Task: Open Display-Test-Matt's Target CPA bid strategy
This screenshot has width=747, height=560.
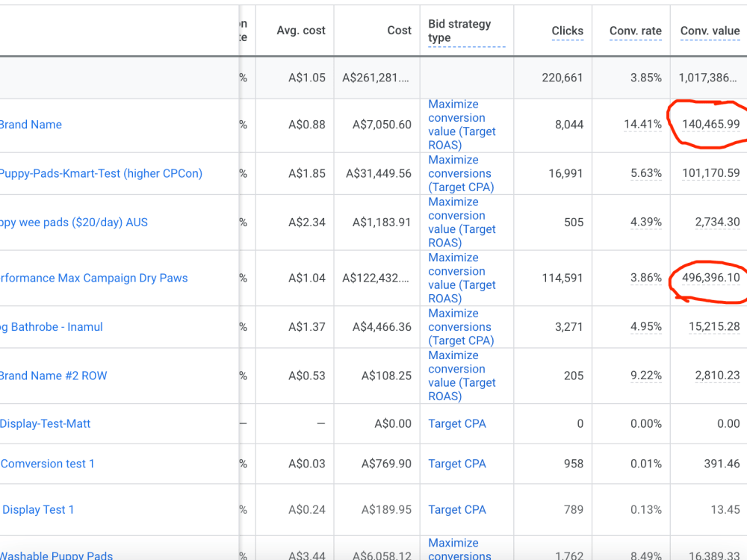Action: [457, 424]
